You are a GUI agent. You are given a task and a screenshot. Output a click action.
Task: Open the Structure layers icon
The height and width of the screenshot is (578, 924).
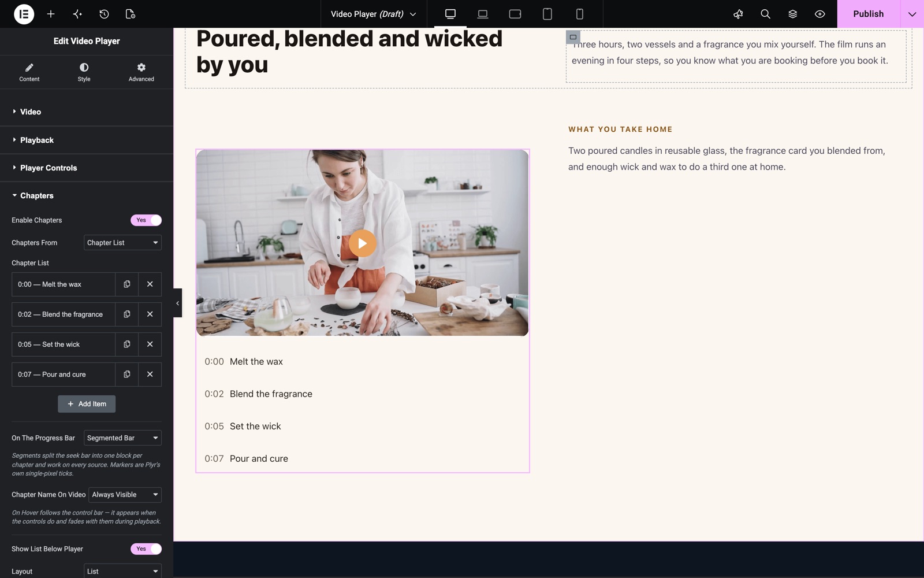coord(792,14)
